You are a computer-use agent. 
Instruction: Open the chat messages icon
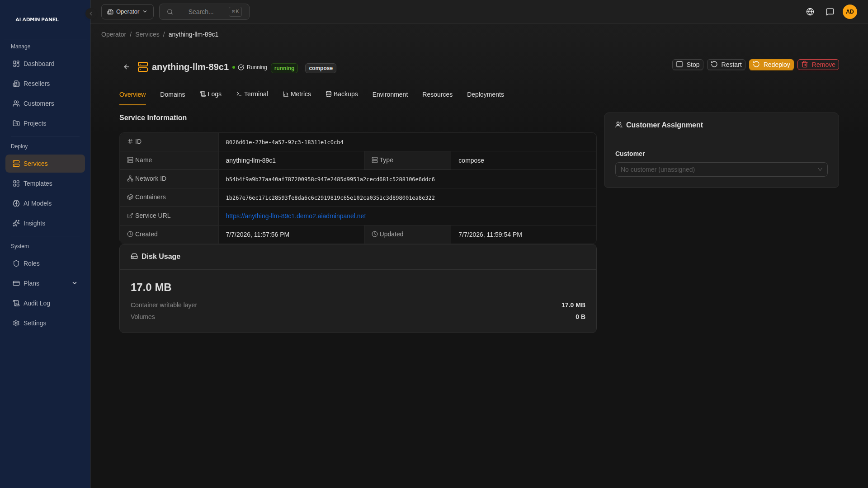[830, 12]
